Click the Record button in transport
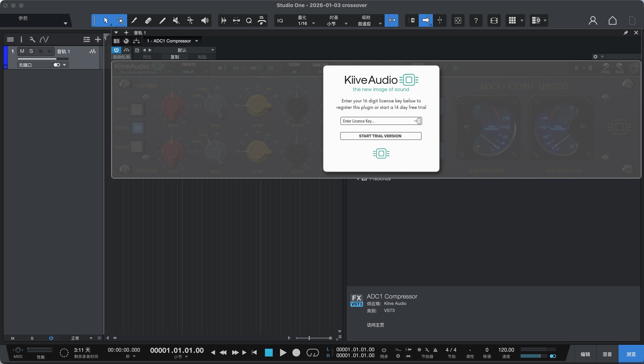The height and width of the screenshot is (364, 644). [x=296, y=353]
